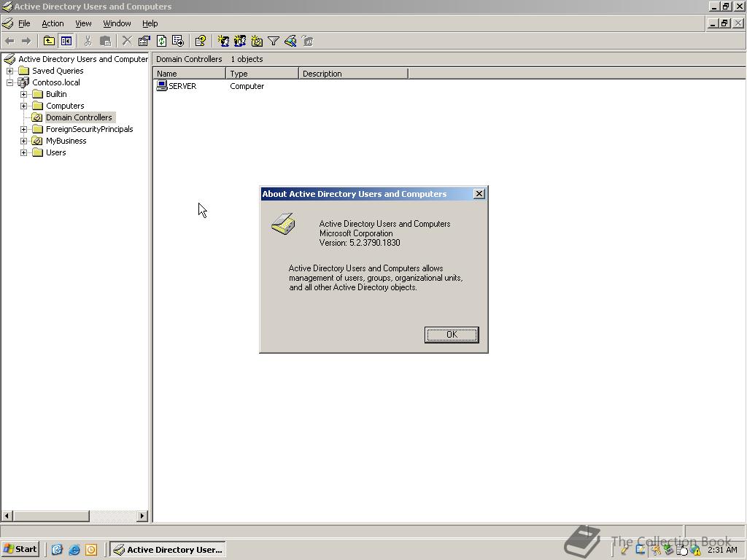
Task: Open the Help menu
Action: click(x=150, y=23)
